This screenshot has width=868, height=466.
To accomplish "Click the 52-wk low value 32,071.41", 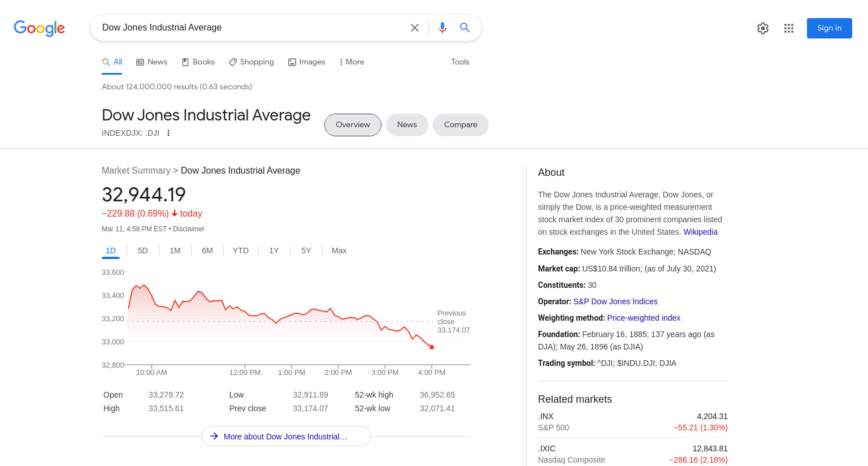I will point(437,408).
